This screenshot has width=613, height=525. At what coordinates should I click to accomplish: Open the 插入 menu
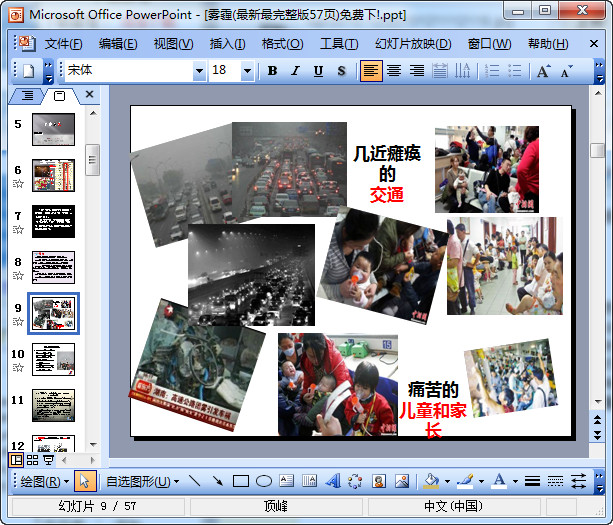pyautogui.click(x=227, y=44)
